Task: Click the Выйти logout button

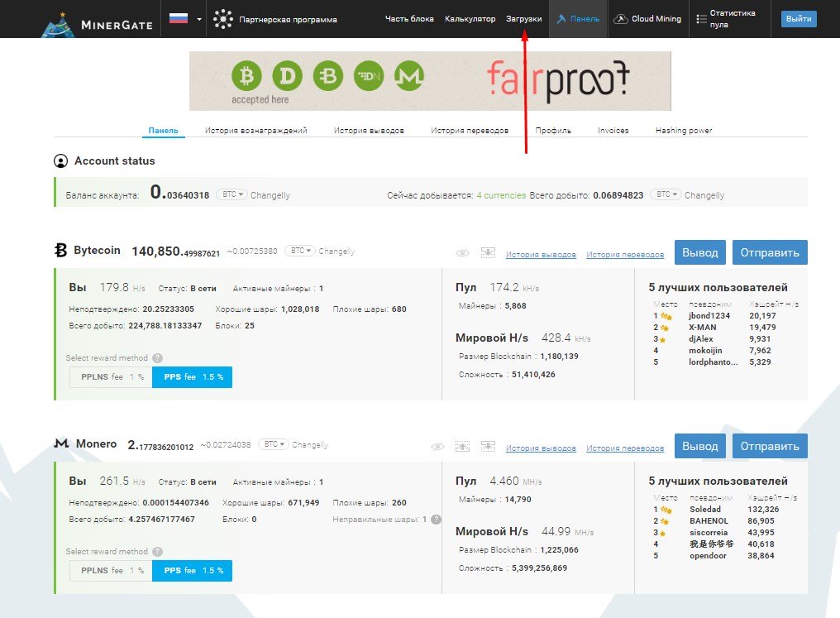Action: click(x=799, y=19)
